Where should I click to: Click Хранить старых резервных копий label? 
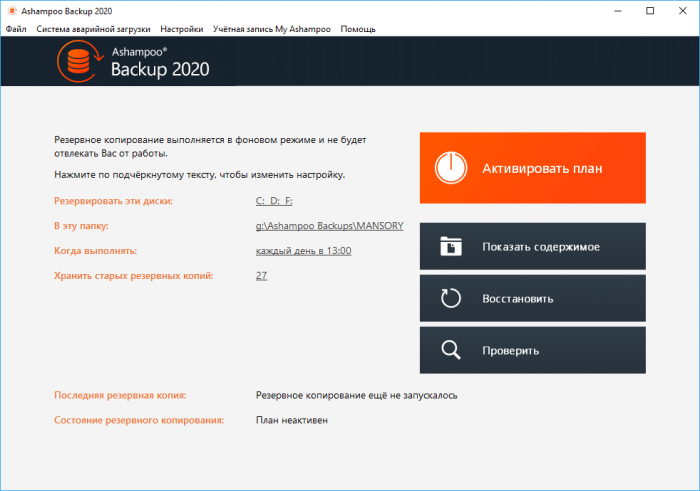click(x=133, y=276)
